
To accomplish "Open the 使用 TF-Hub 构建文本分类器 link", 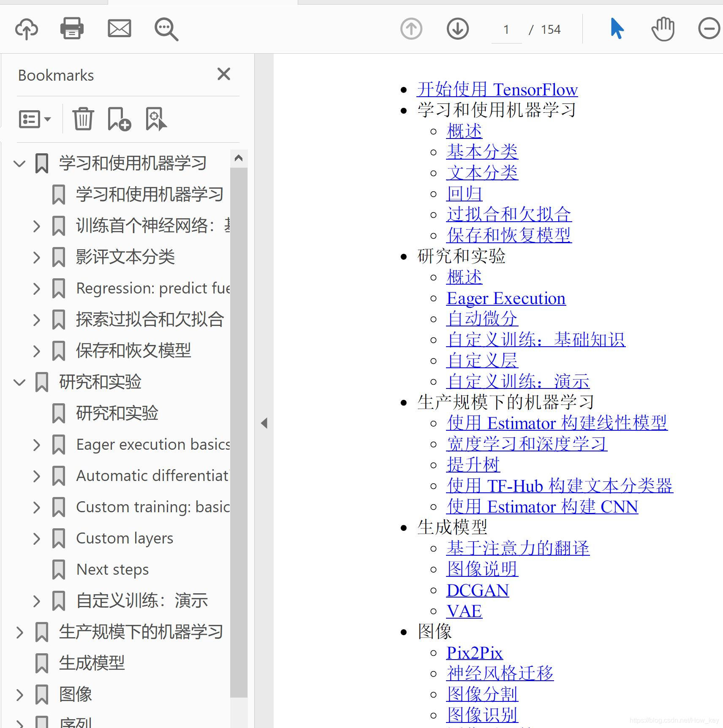I will 560,486.
